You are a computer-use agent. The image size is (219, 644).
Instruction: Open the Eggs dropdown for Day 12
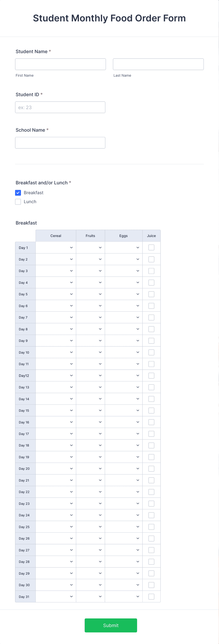(123, 375)
